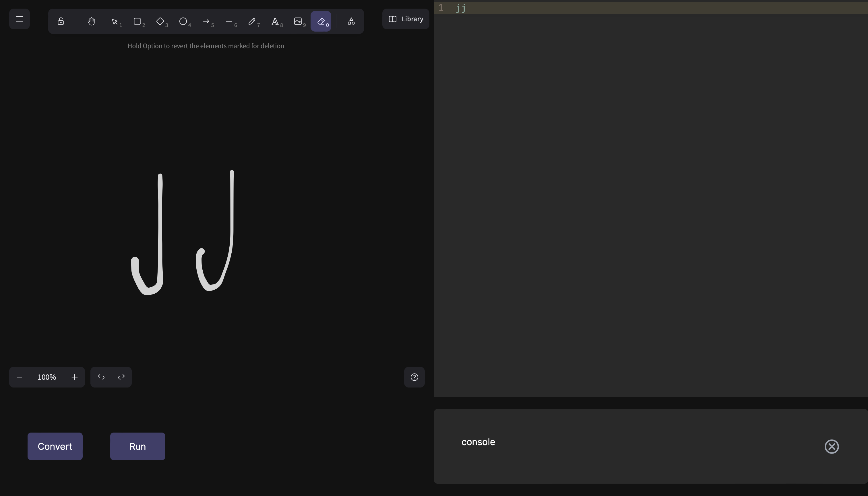Toggle the Eraser tool
This screenshot has width=868, height=496.
(321, 22)
